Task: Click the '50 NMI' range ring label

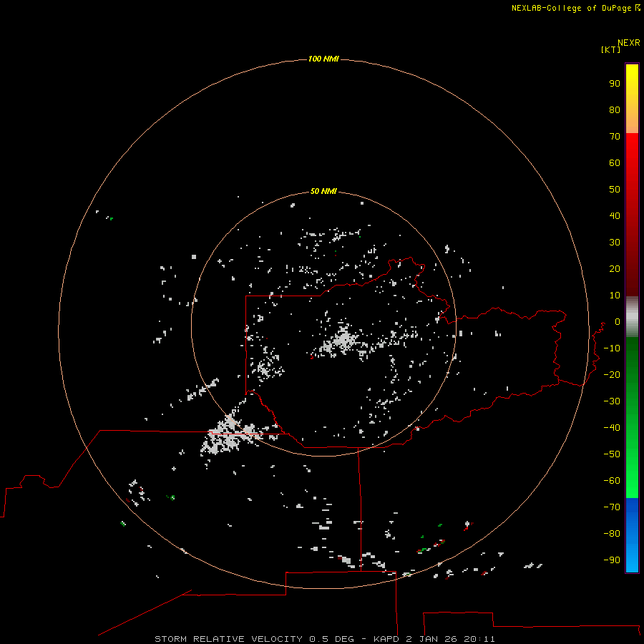Action: click(x=323, y=191)
